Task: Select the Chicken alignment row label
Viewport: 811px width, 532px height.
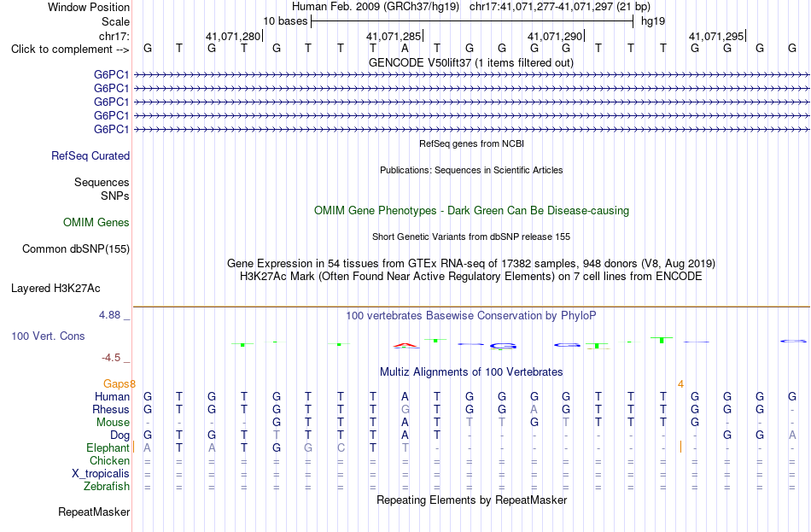Action: 109,460
